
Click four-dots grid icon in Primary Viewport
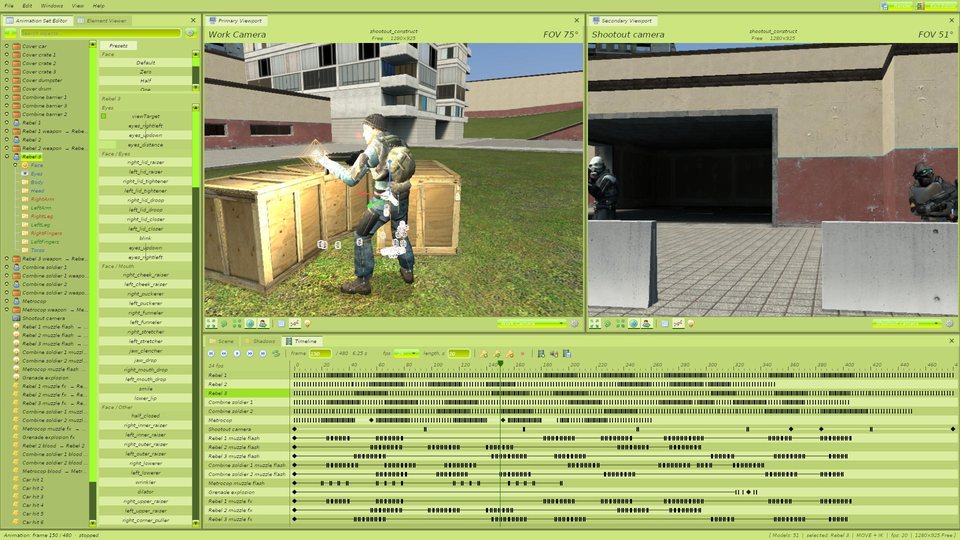pos(237,323)
